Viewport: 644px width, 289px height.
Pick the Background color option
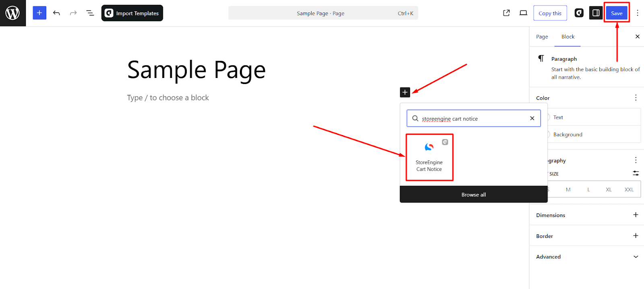[x=568, y=135]
